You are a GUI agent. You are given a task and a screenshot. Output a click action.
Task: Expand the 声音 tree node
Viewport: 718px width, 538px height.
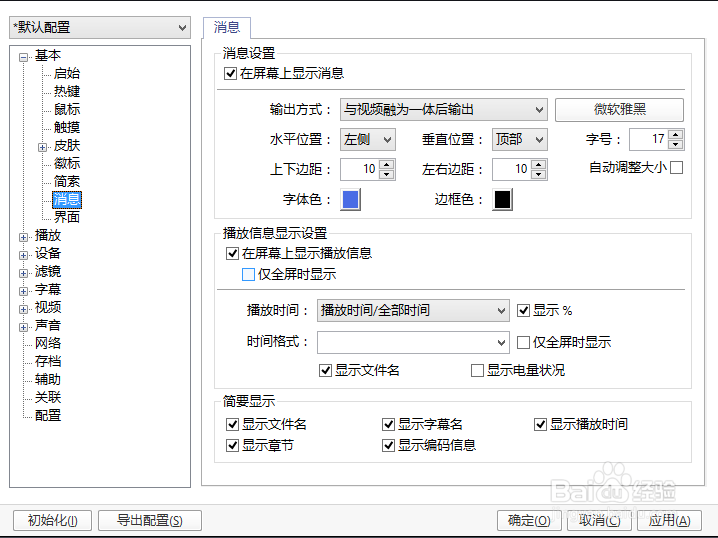tap(23, 327)
